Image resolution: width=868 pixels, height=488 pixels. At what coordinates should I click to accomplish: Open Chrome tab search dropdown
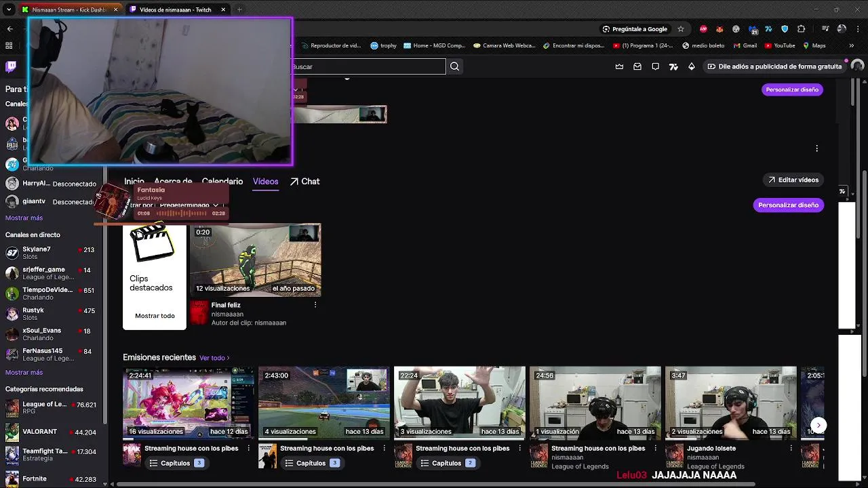pos(9,9)
